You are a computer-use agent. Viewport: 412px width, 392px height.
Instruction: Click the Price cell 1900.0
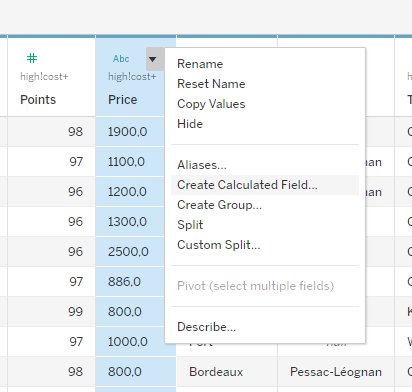point(130,132)
